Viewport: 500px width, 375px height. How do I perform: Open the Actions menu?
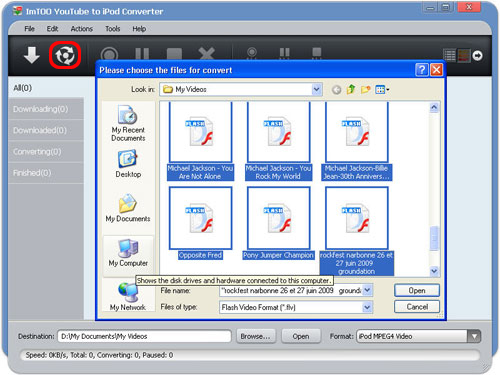pyautogui.click(x=81, y=29)
